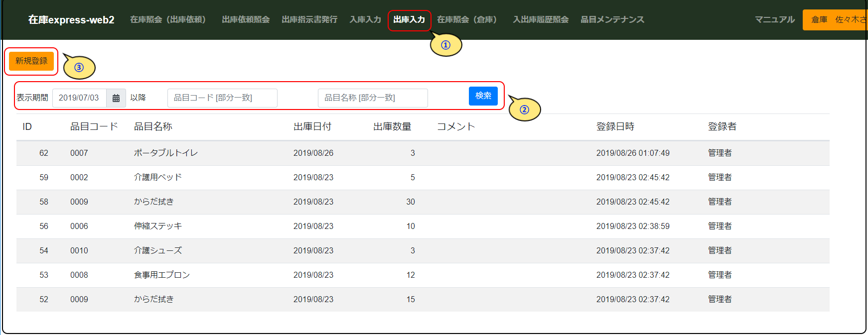Open the calendar date picker icon

(x=116, y=98)
